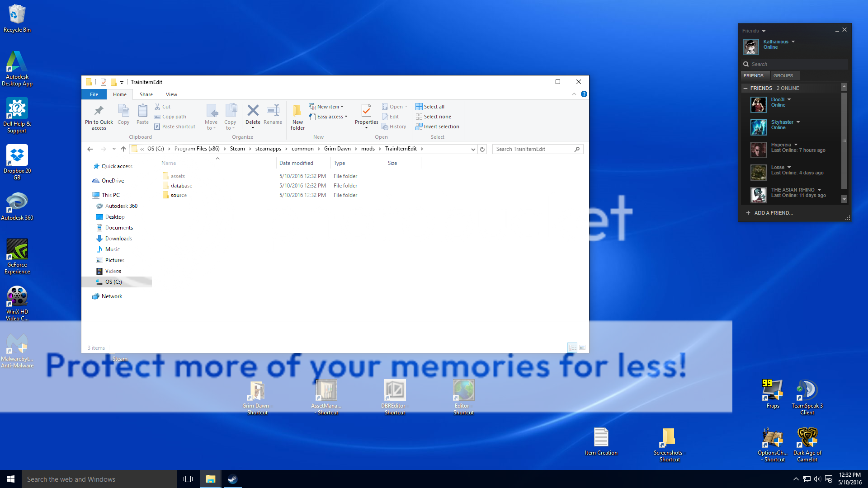The height and width of the screenshot is (488, 868).
Task: Switch to large icons view toggle
Action: click(582, 347)
